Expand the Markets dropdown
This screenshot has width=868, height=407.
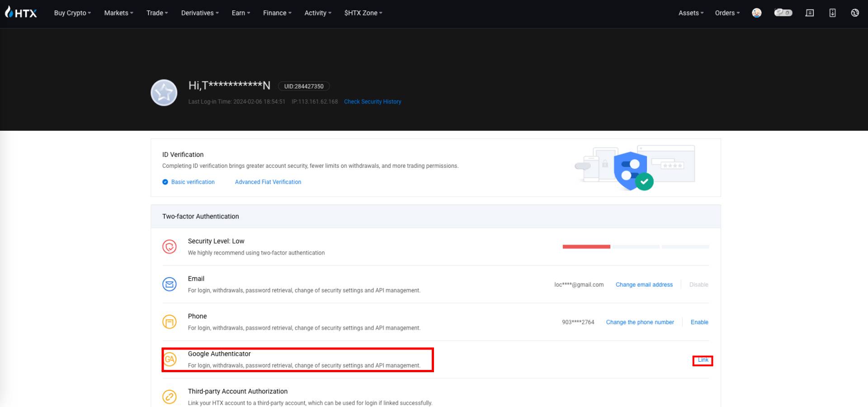118,13
